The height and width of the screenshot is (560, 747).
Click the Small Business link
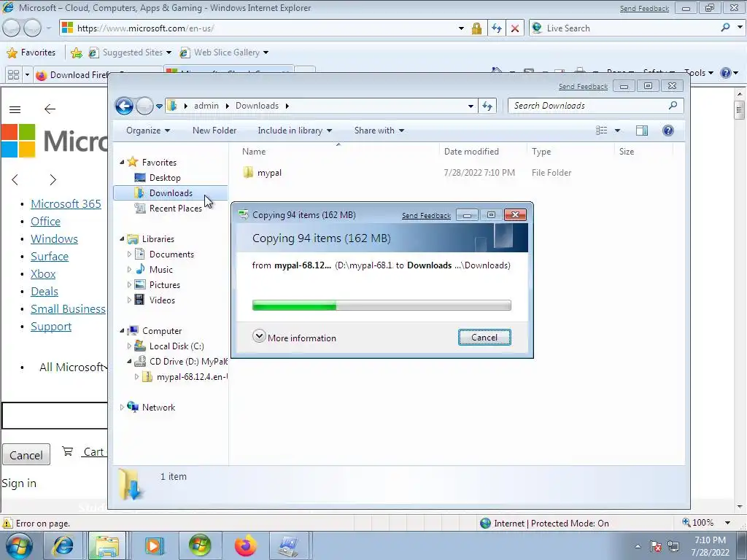click(68, 309)
